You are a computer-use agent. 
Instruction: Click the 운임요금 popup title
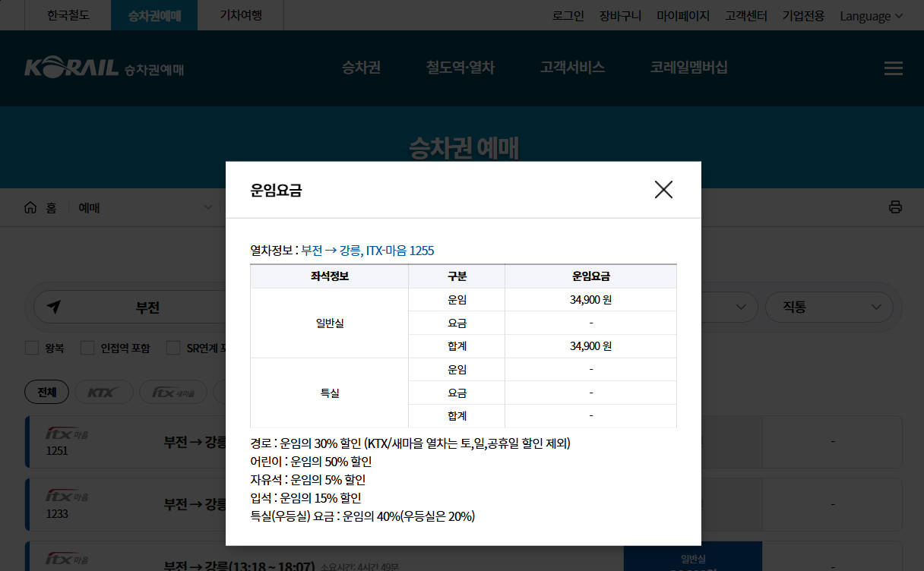pos(276,190)
